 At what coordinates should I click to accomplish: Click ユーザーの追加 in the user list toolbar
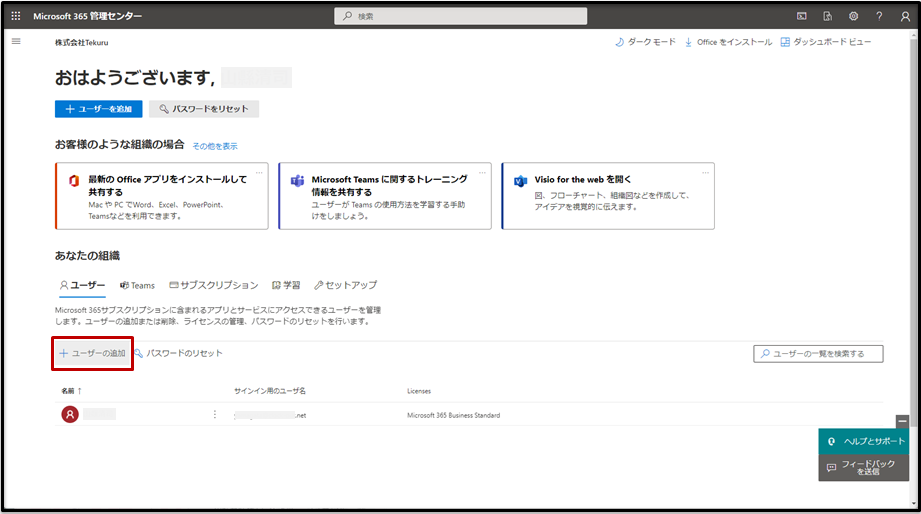coord(92,354)
